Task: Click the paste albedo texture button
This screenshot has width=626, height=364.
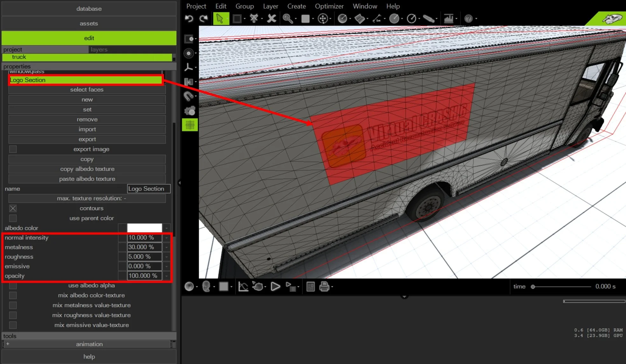Action: 87,179
